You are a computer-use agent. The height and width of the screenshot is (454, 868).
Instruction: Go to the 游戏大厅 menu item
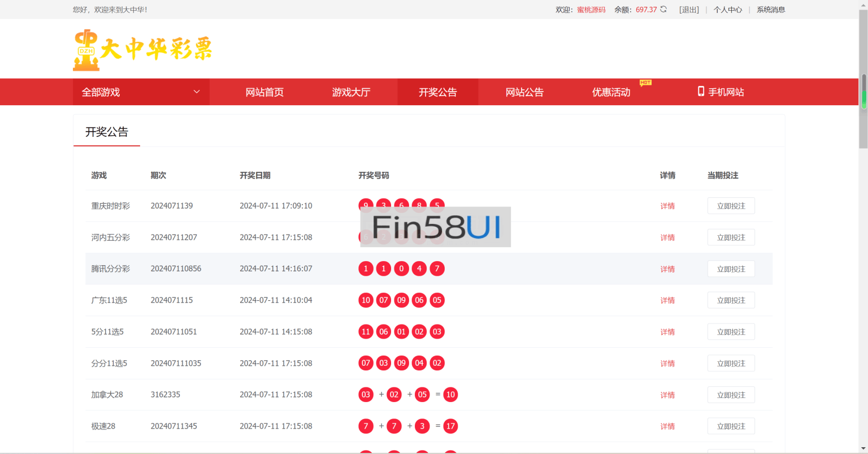tap(351, 92)
